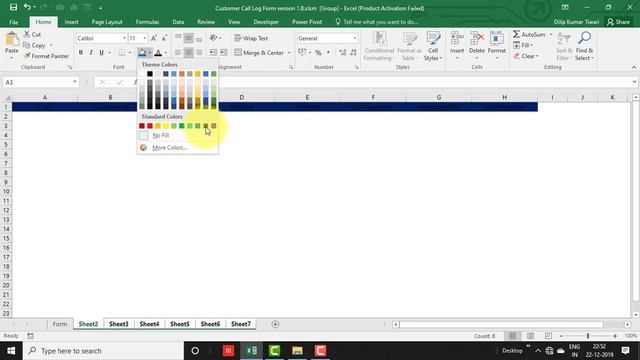Viewport: 640px width, 360px height.
Task: Switch to the Insert tab
Action: (x=71, y=22)
